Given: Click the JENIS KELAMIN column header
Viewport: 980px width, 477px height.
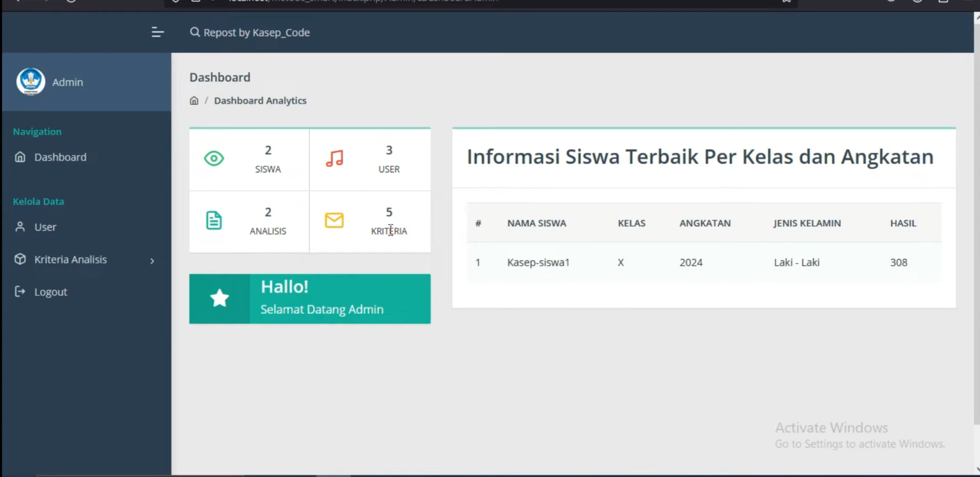Looking at the screenshot, I should 807,223.
